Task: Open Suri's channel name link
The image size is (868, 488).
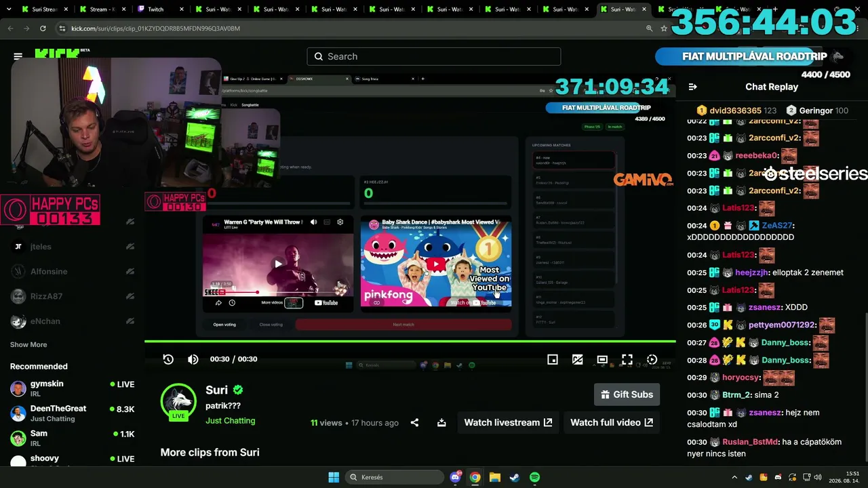Action: [x=216, y=390]
